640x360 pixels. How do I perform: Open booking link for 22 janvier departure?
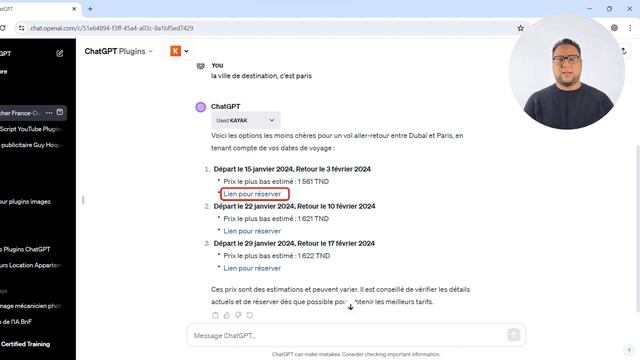coord(252,231)
